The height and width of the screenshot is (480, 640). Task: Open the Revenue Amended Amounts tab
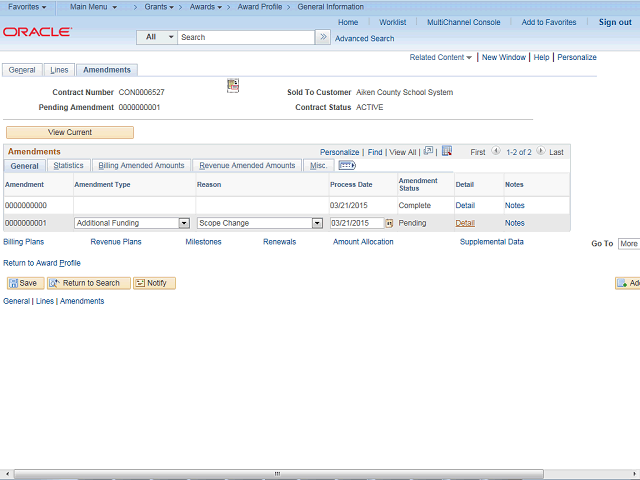(x=247, y=165)
